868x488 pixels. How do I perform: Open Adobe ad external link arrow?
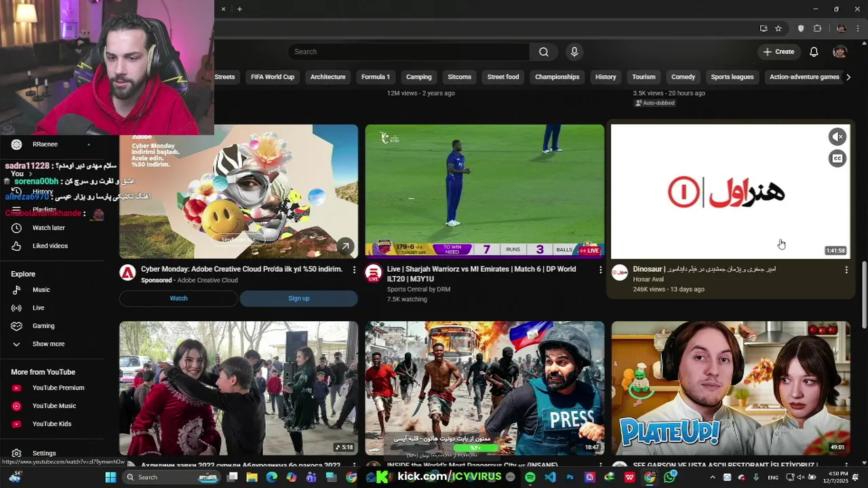pyautogui.click(x=345, y=246)
